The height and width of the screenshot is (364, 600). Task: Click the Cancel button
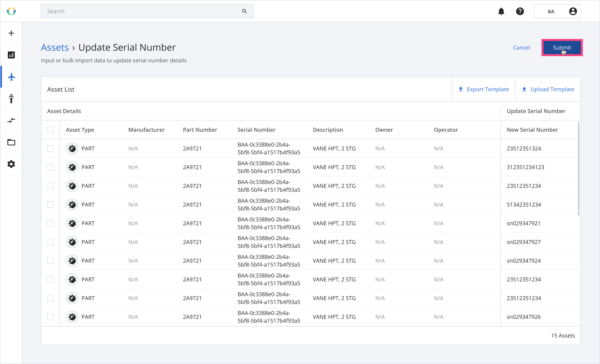point(522,47)
